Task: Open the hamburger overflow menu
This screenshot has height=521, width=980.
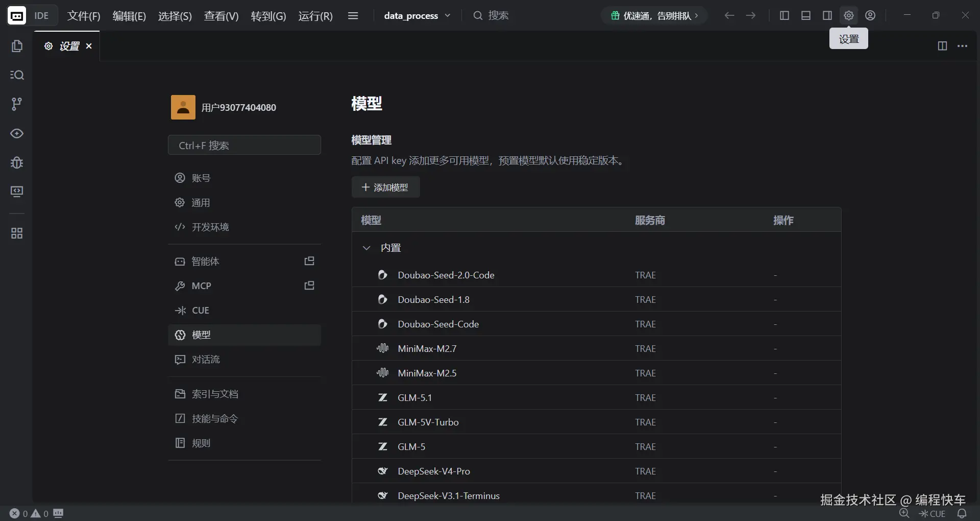Action: tap(353, 16)
